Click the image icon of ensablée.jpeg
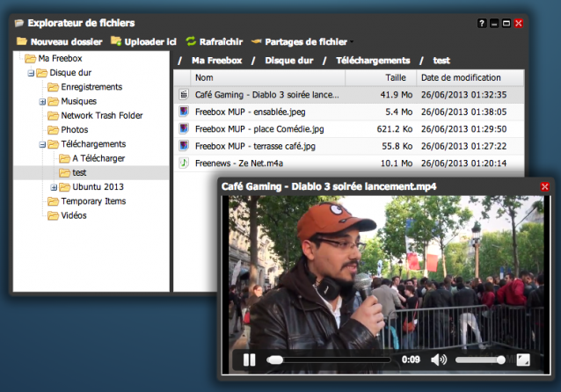Image resolution: width=561 pixels, height=392 pixels. point(184,112)
